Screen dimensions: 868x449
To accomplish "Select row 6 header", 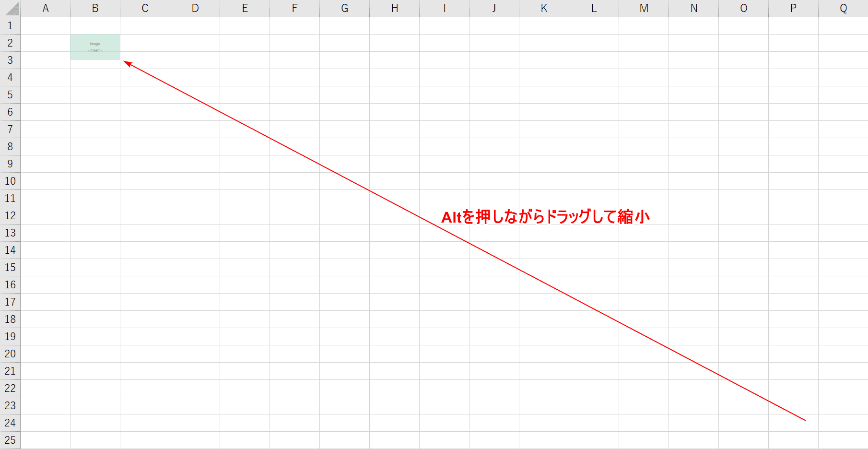I will [x=10, y=112].
